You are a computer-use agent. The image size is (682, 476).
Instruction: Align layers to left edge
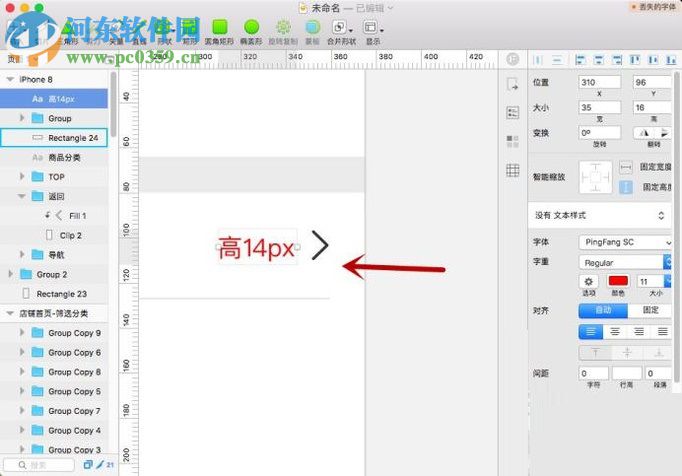[580, 60]
